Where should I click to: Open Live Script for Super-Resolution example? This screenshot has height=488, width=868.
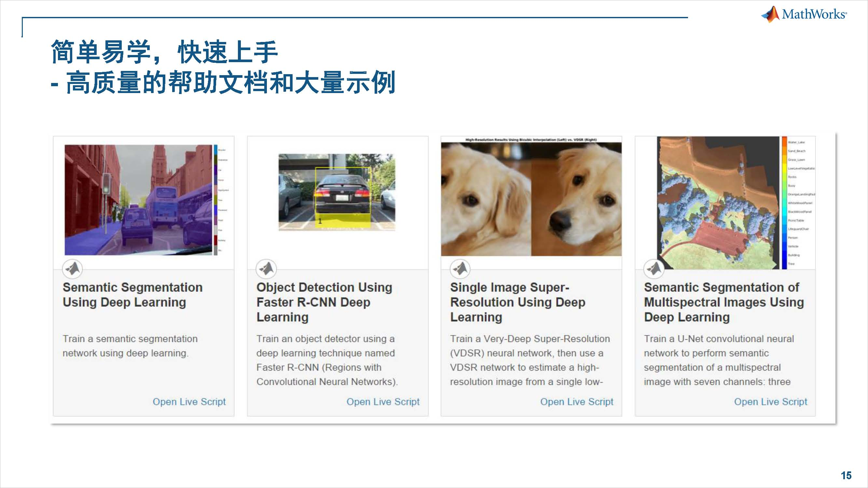point(576,401)
